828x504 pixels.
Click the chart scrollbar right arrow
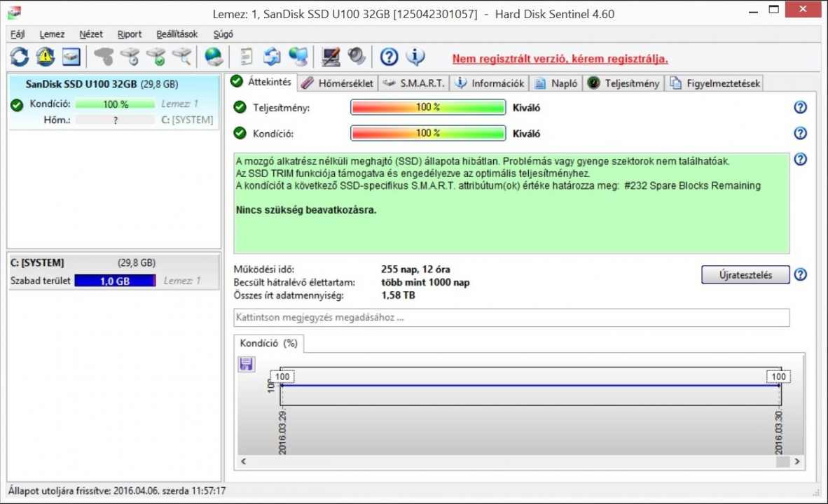(797, 461)
